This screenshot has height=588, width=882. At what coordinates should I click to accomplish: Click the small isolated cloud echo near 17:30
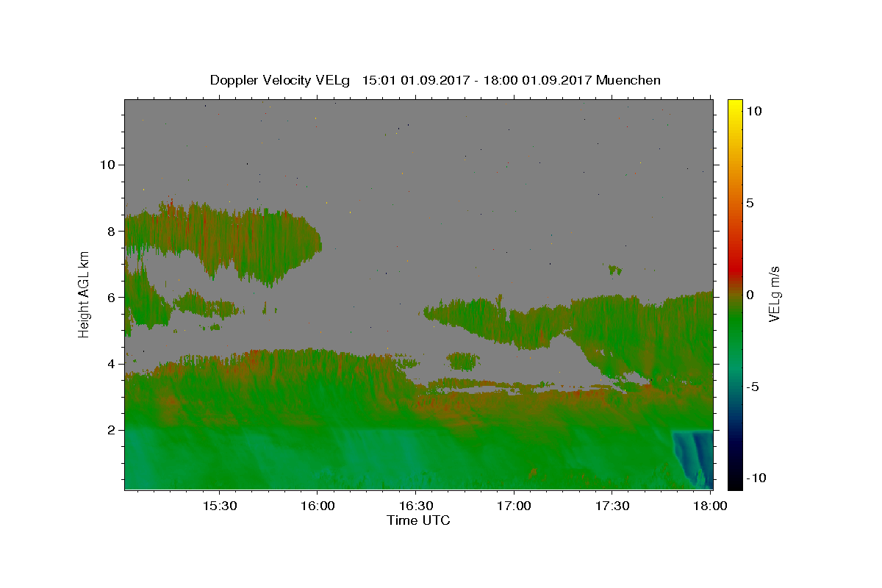point(614,270)
